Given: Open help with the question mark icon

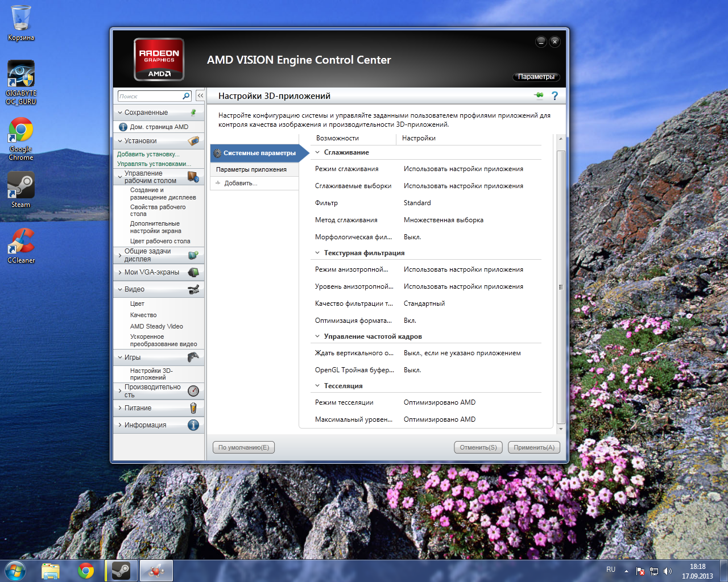Looking at the screenshot, I should click(555, 96).
